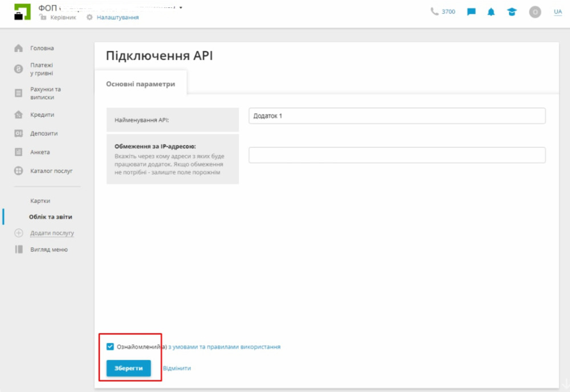Open the UA language selector
Image resolution: width=570 pixels, height=392 pixels.
pos(557,12)
